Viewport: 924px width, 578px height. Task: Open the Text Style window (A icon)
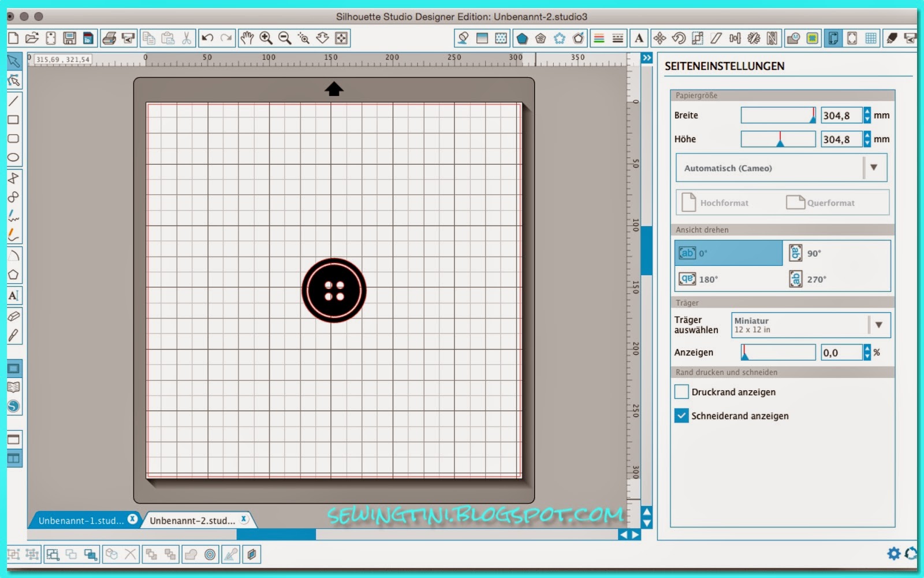click(x=639, y=38)
